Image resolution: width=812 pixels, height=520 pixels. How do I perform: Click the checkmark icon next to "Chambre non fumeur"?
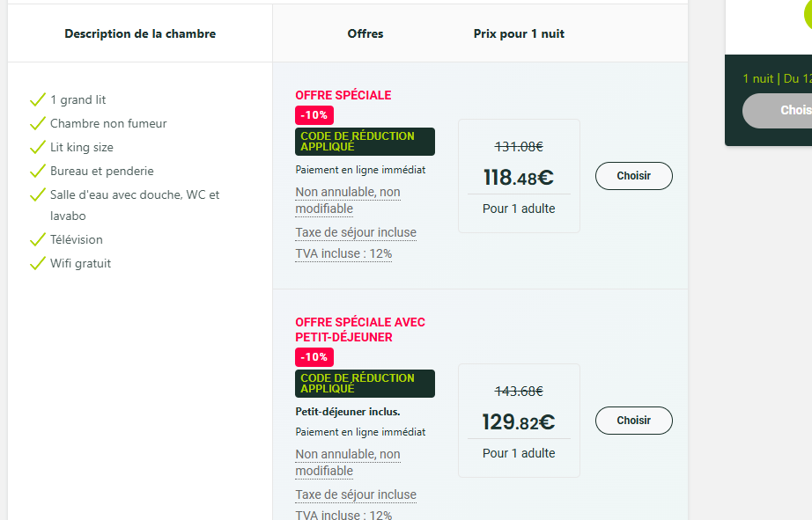pyautogui.click(x=37, y=123)
